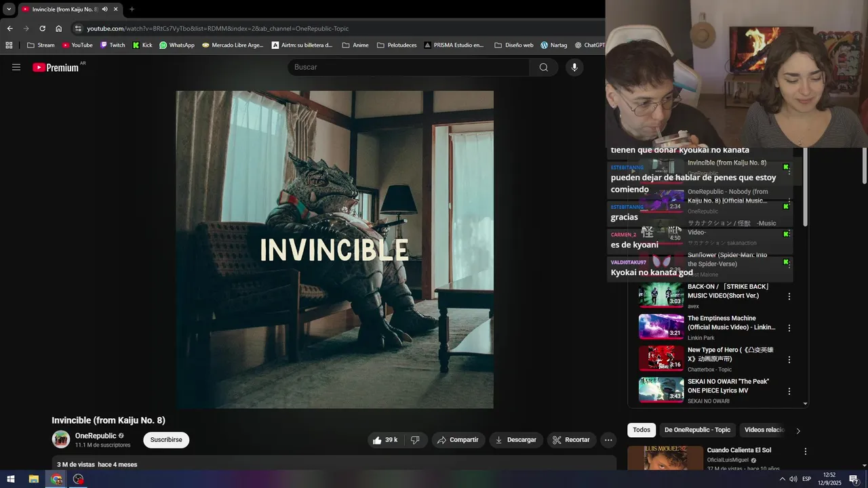Open options for New Type of Hero item
The width and height of the screenshot is (868, 488).
pos(789,359)
